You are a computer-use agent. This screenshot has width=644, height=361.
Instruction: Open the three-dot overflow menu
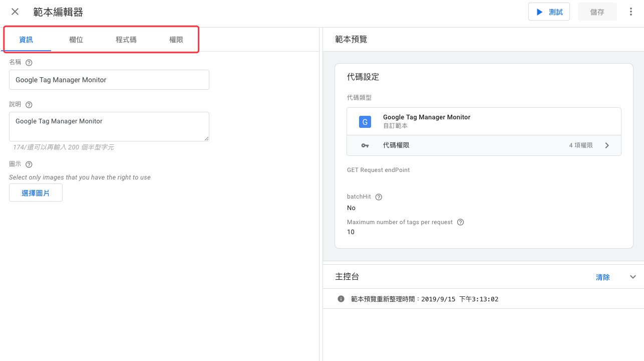tap(630, 11)
